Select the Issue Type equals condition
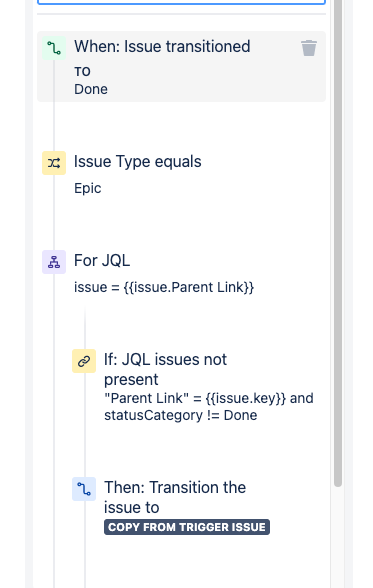The image size is (373, 588). 138,162
